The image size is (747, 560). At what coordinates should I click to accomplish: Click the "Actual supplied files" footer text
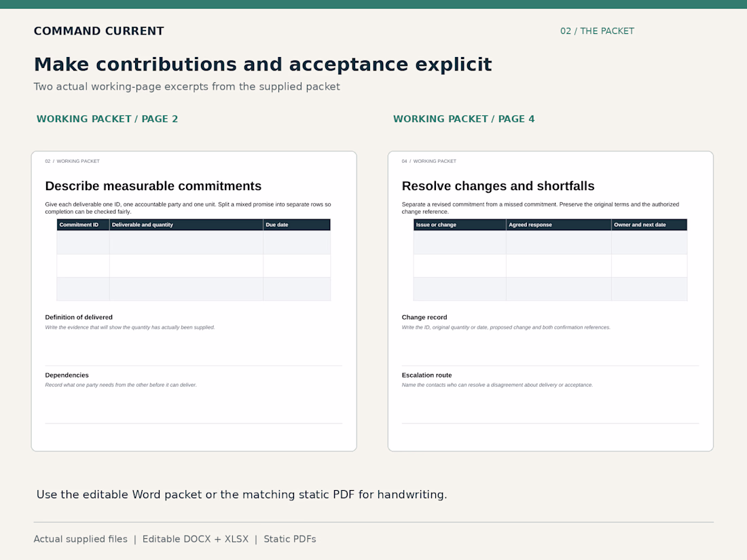81,539
